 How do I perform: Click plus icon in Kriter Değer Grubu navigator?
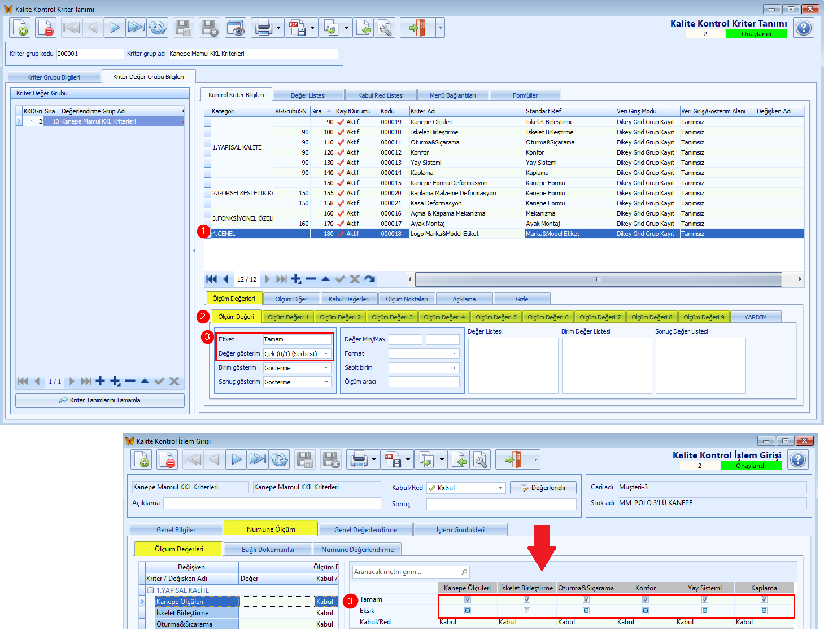click(101, 381)
